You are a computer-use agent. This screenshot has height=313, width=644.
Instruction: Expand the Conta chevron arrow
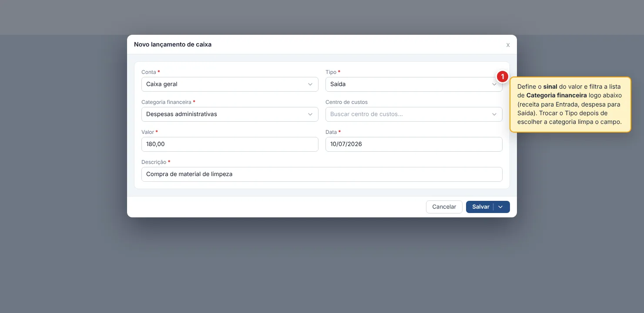(x=310, y=84)
